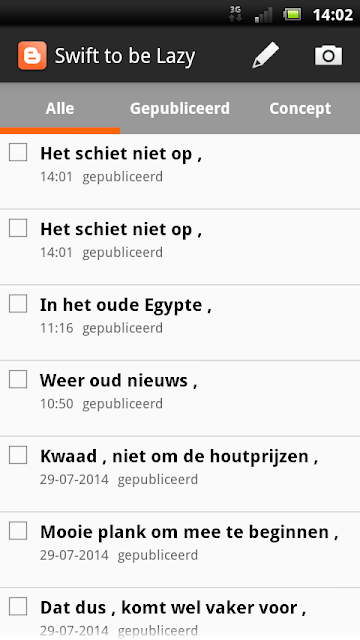
Task: Tap the 'Swift to be Lazy' blog title
Action: coord(125,56)
